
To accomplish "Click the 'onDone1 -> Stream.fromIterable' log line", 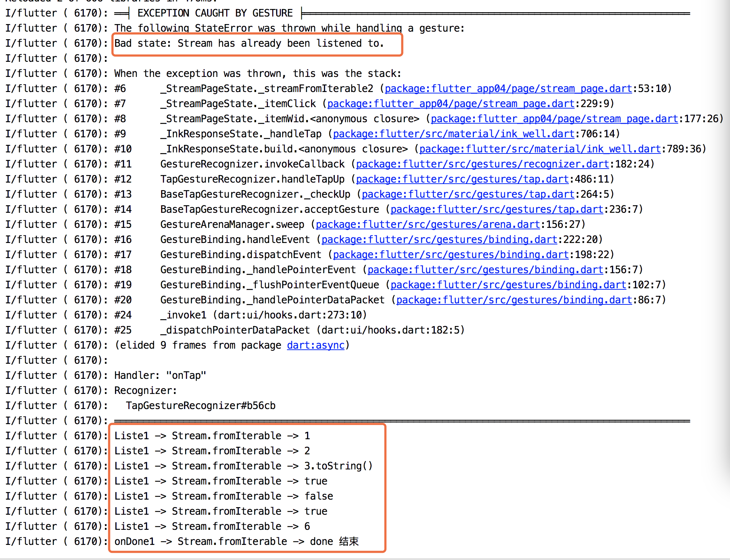I will [x=236, y=541].
